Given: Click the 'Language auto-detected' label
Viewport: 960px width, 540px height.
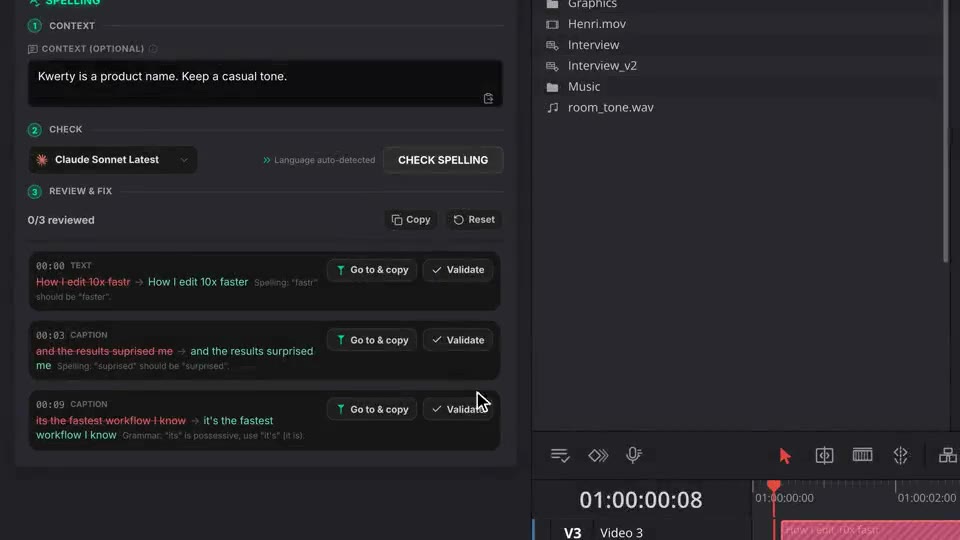Looking at the screenshot, I should tap(324, 160).
